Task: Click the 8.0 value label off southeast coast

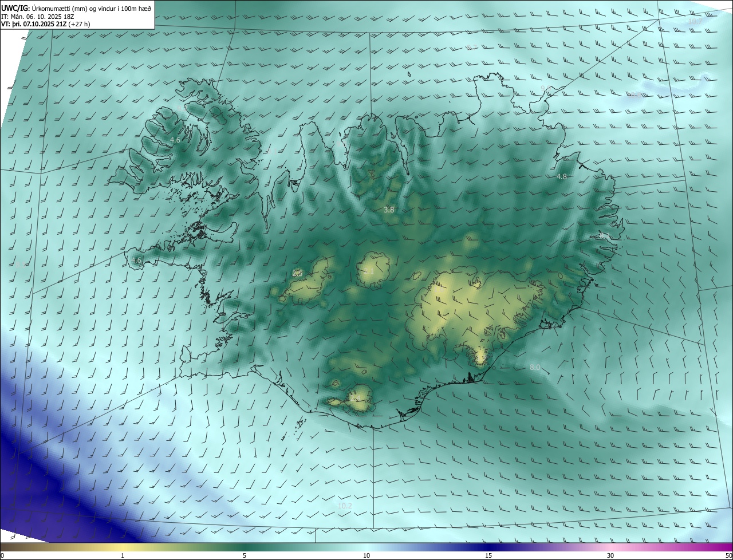Action: coord(535,367)
